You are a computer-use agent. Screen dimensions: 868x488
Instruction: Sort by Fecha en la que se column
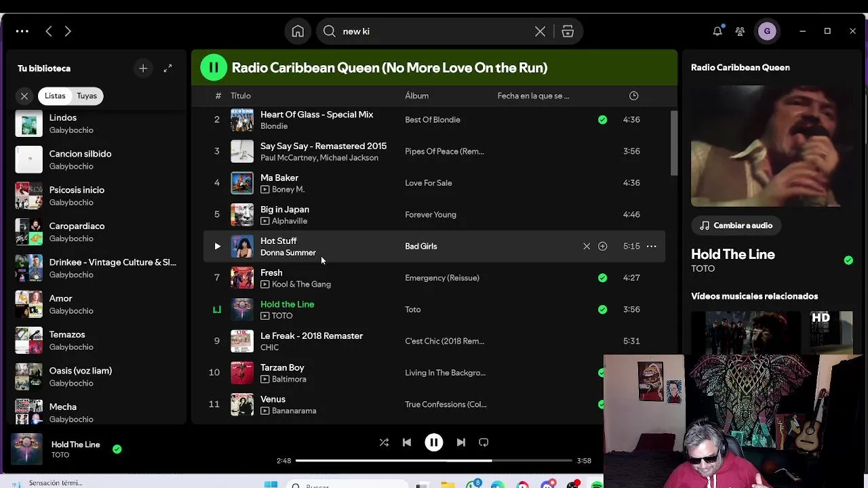coord(533,96)
